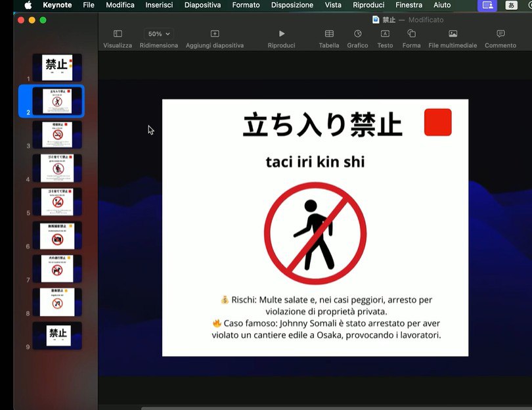Open the Diapositiva menu
This screenshot has height=410, width=532.
tap(202, 5)
